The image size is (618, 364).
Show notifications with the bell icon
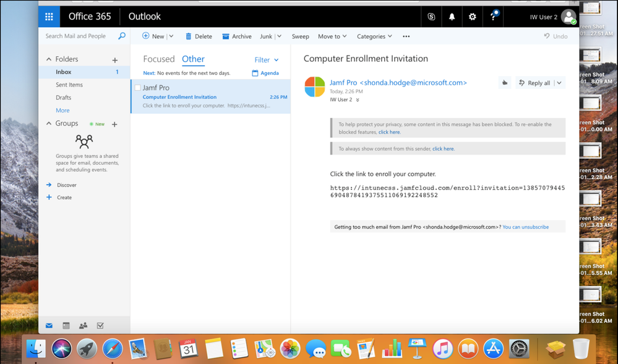[x=452, y=17]
